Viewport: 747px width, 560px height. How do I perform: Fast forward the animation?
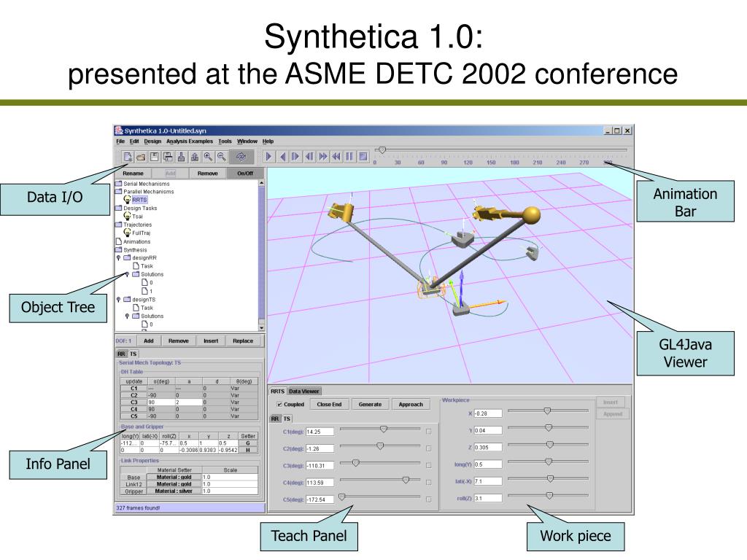coord(323,156)
